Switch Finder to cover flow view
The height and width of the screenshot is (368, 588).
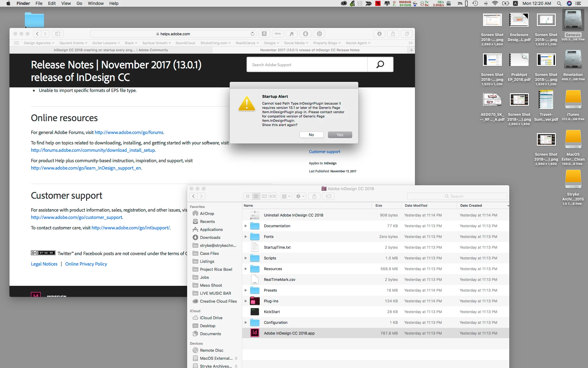(x=273, y=196)
